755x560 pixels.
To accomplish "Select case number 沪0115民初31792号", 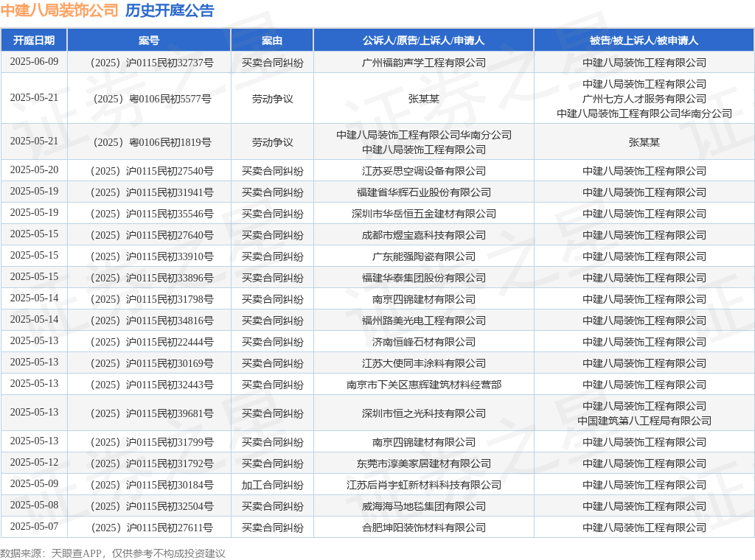I will (x=152, y=463).
